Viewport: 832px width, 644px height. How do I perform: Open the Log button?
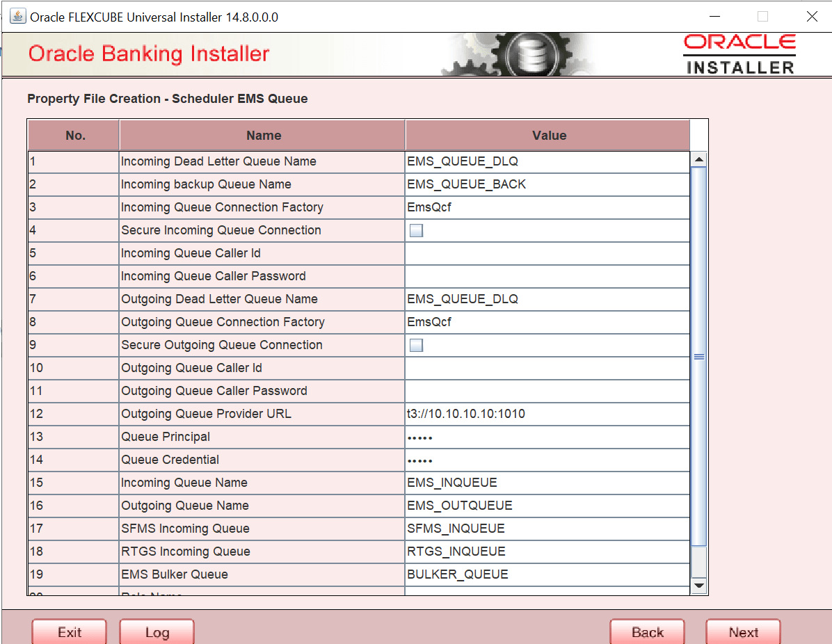[157, 631]
